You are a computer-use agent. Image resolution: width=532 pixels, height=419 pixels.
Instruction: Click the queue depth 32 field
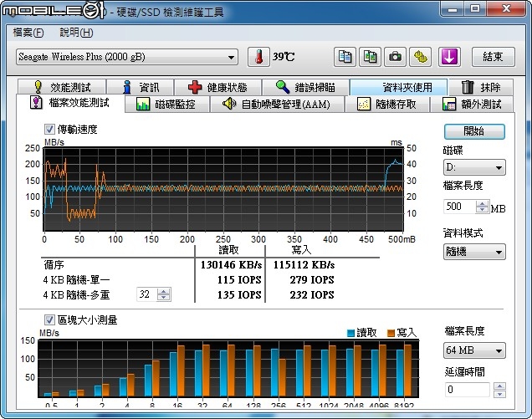click(x=146, y=294)
